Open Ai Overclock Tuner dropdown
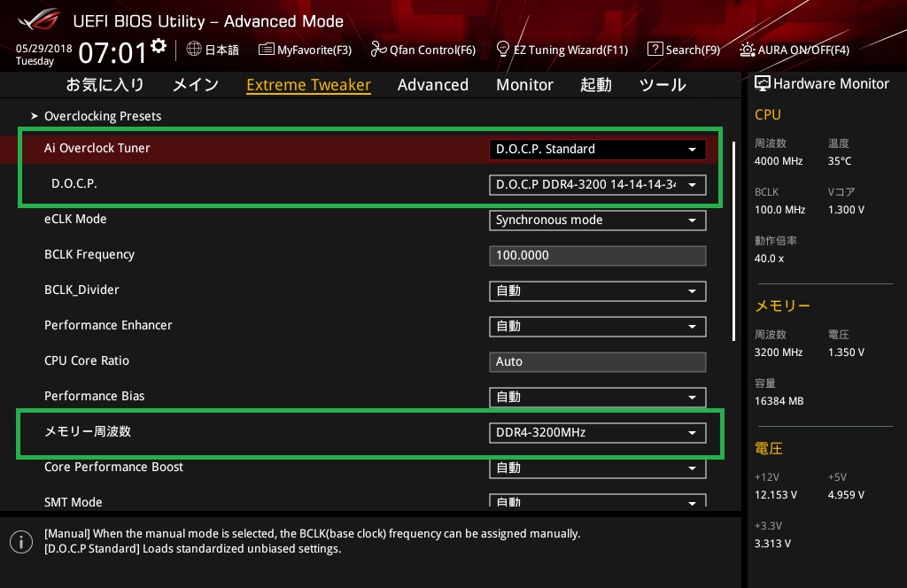Image resolution: width=907 pixels, height=588 pixels. tap(598, 149)
